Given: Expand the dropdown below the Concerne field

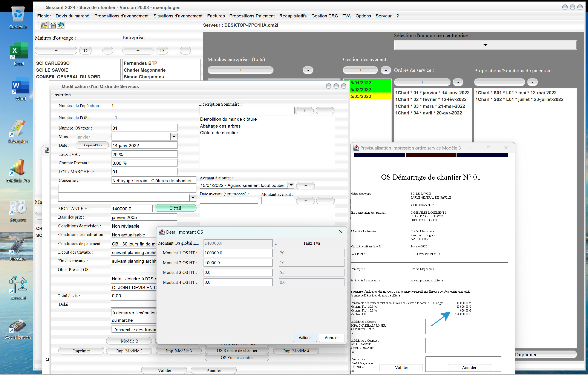Looking at the screenshot, I should pyautogui.click(x=193, y=198).
